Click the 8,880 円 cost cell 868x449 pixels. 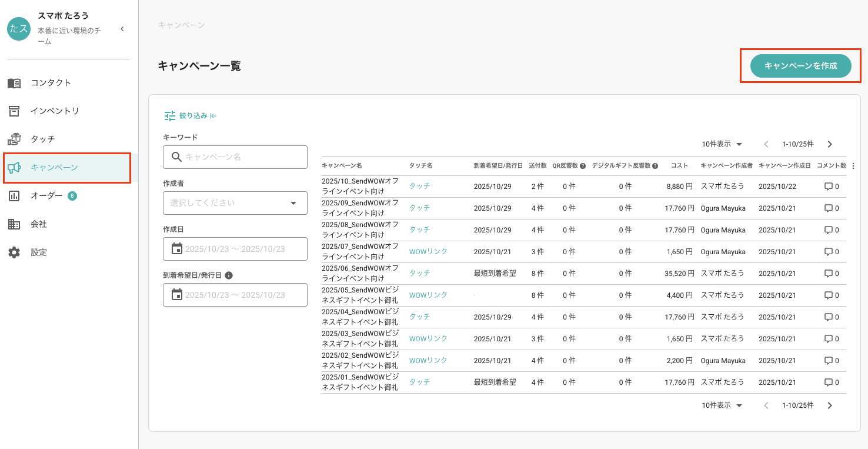(681, 187)
